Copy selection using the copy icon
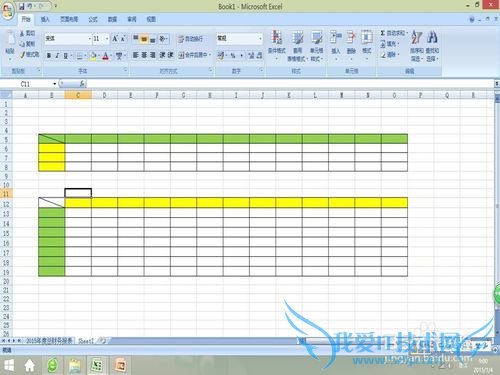Image resolution: width=500 pixels, height=375 pixels. pos(22,44)
